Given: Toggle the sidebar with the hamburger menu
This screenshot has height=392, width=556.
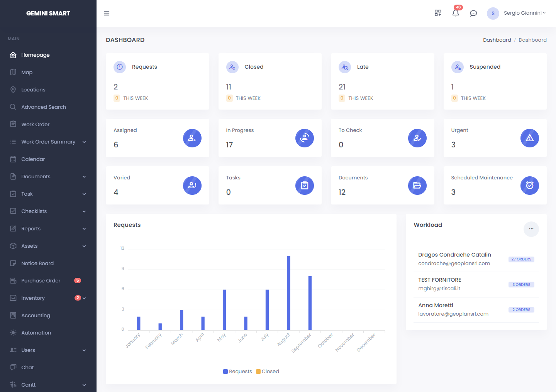Looking at the screenshot, I should coord(107,13).
